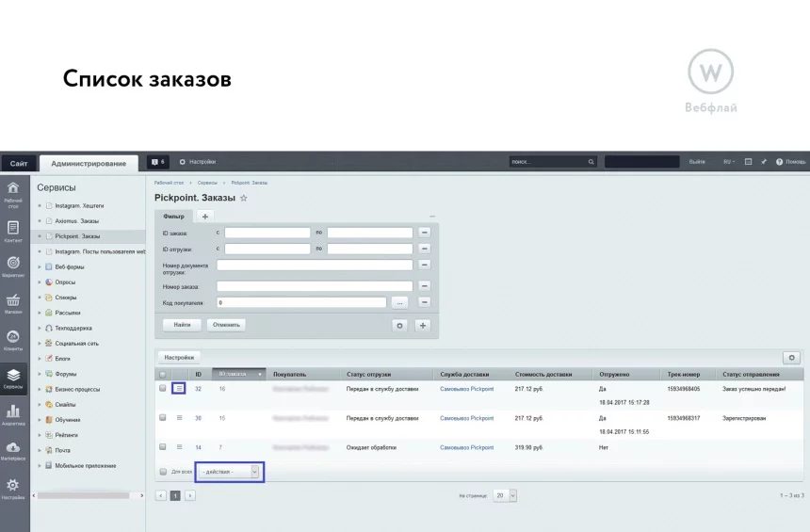Image resolution: width=810 pixels, height=532 pixels.
Task: Expand the Веб-формы tree item
Action: point(40,267)
